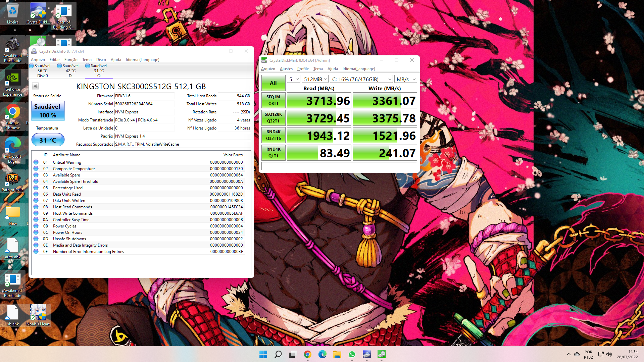Screen dimensions: 644x362
Task: Run RND4K Q32T16 test
Action: 273,135
